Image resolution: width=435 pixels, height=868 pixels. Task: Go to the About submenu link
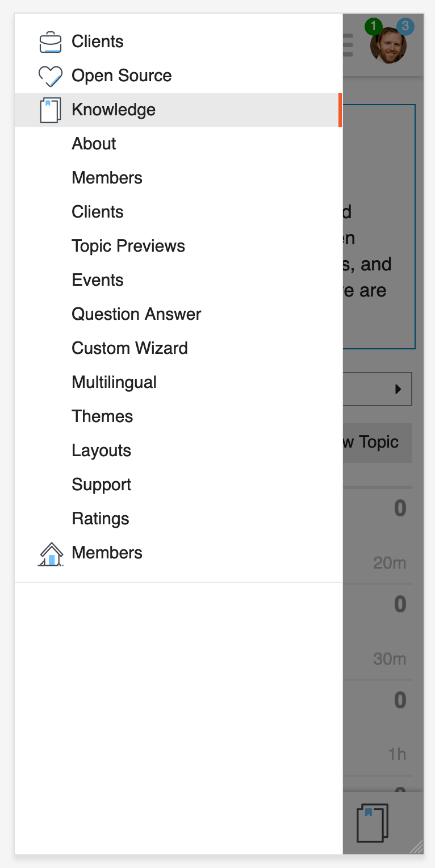[94, 144]
